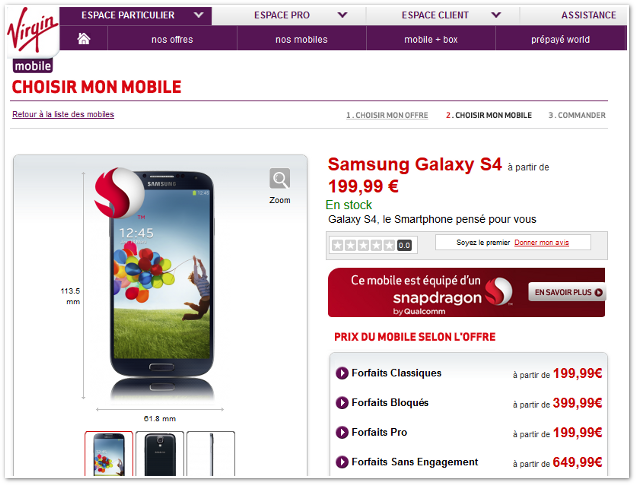Open the mobile + box menu

point(431,39)
